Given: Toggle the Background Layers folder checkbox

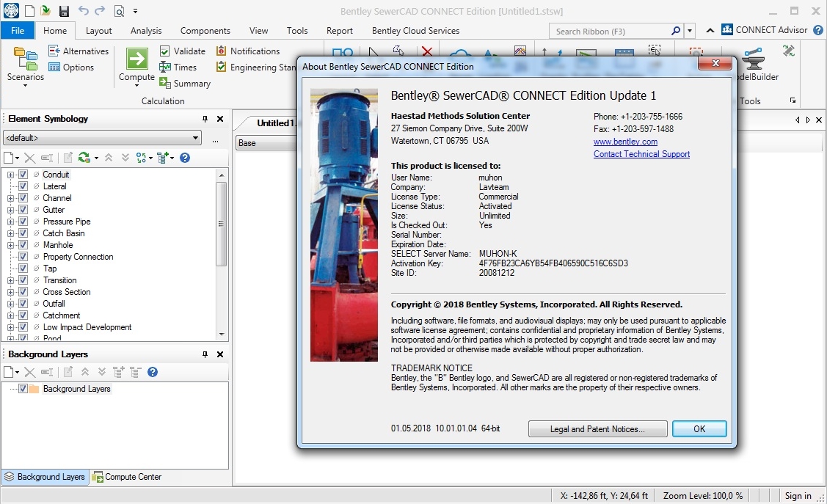Looking at the screenshot, I should click(x=23, y=389).
